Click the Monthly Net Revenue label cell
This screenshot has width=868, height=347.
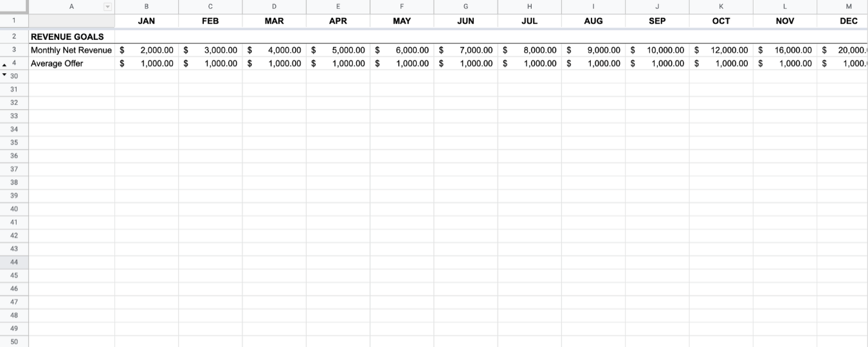pyautogui.click(x=71, y=50)
